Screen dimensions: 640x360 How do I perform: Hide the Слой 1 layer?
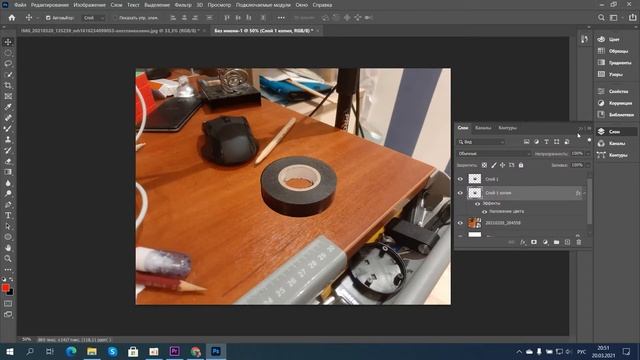(x=460, y=179)
